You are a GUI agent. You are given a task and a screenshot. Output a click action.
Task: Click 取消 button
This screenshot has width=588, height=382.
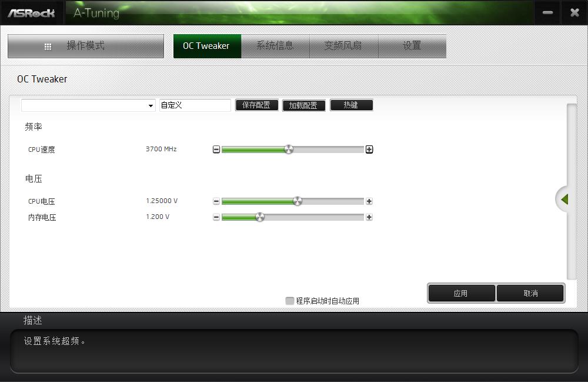(530, 293)
